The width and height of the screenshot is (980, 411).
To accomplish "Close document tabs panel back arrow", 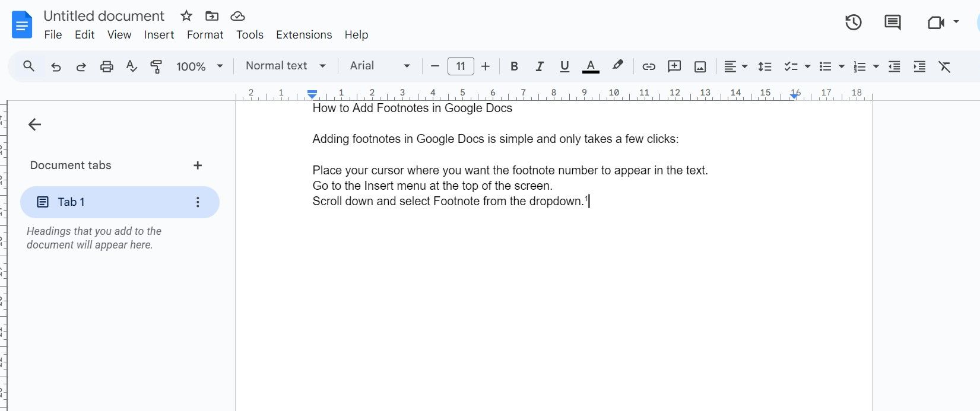I will [x=34, y=125].
